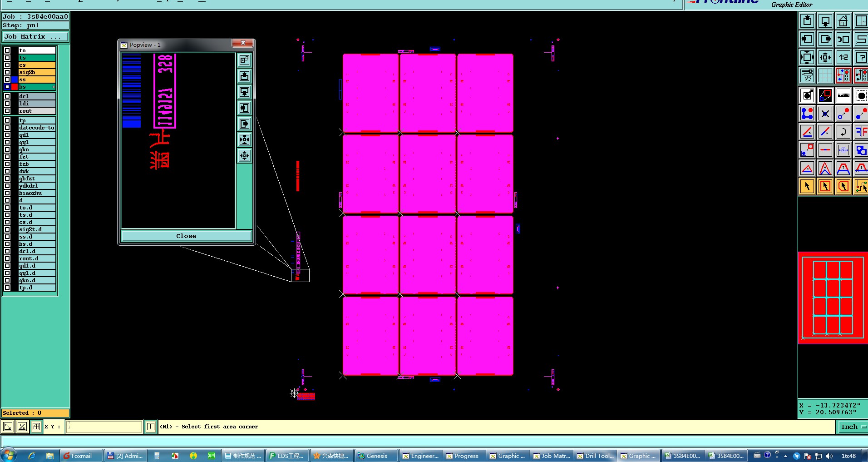Select the tp layer name
The image size is (868, 462).
point(37,120)
